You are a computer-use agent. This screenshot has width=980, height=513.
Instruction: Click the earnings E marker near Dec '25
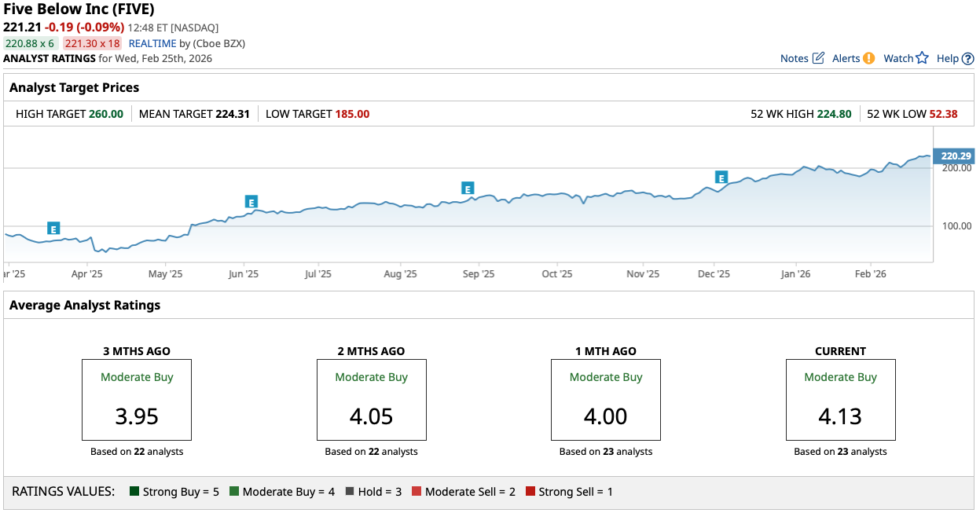721,178
